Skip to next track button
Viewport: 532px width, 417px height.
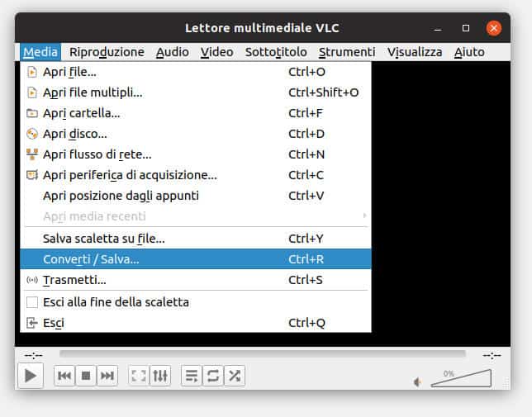click(x=107, y=376)
